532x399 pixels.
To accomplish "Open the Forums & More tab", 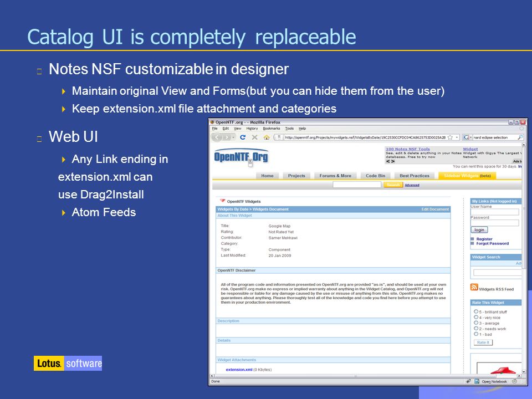I will click(x=335, y=176).
